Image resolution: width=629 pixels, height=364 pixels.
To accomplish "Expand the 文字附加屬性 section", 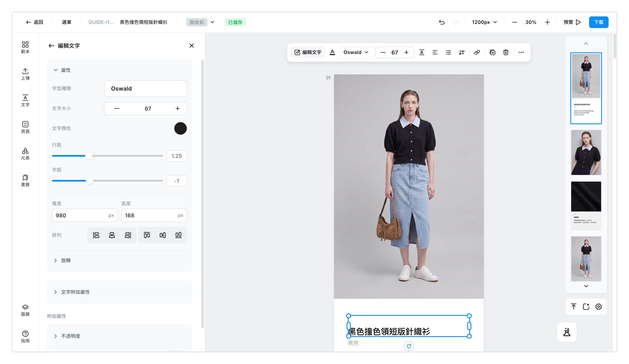I will (x=72, y=292).
